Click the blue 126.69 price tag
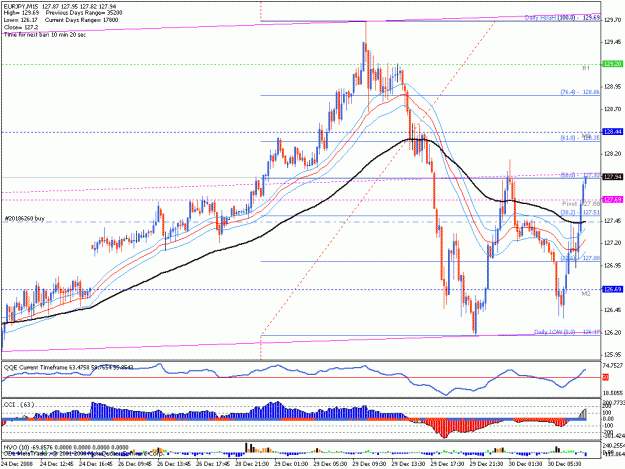The width and height of the screenshot is (625, 469). [613, 289]
